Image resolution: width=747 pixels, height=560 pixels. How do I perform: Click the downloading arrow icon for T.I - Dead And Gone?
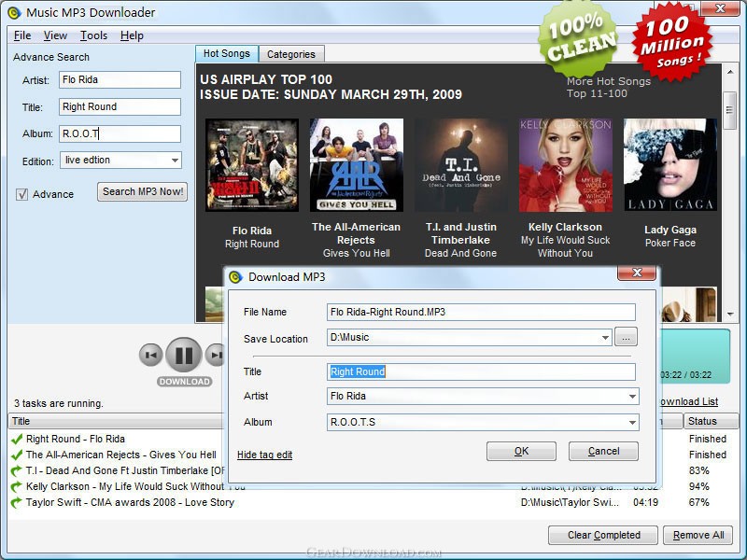click(17, 471)
